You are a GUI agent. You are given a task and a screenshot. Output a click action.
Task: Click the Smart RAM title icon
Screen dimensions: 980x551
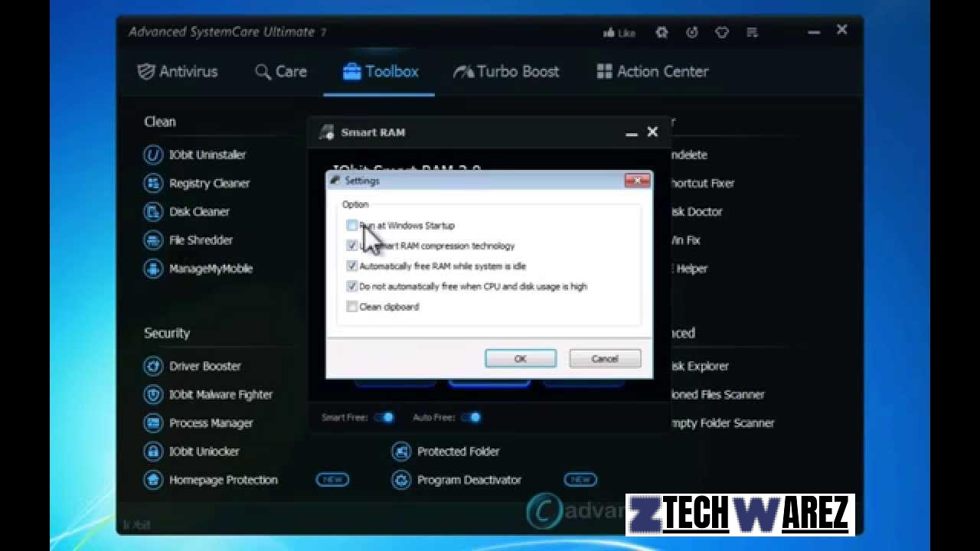pyautogui.click(x=327, y=132)
